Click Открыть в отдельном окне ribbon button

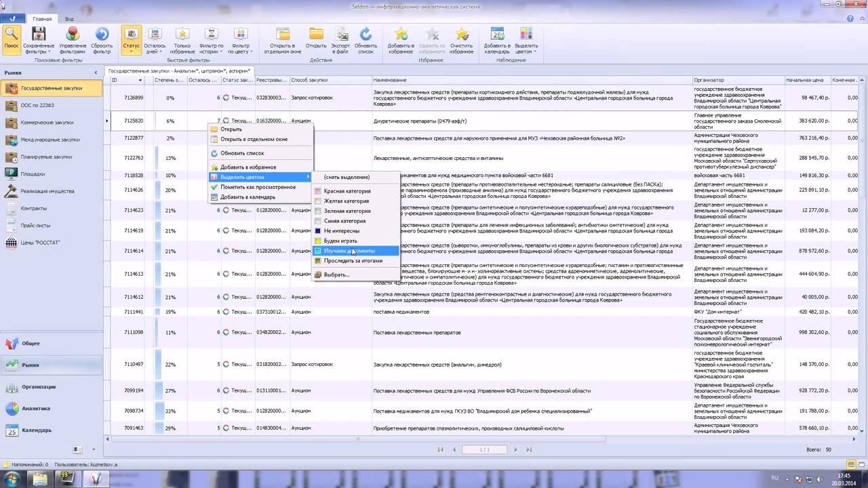tap(283, 40)
